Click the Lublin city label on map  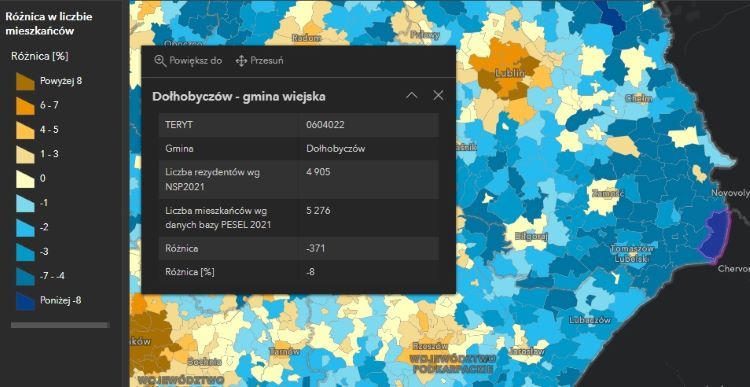click(510, 73)
